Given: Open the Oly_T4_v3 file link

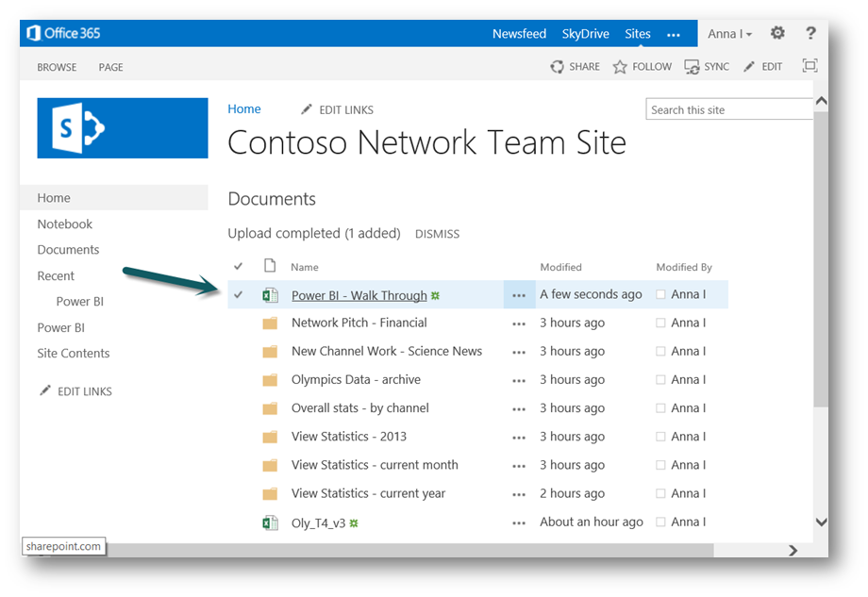Looking at the screenshot, I should pos(318,522).
